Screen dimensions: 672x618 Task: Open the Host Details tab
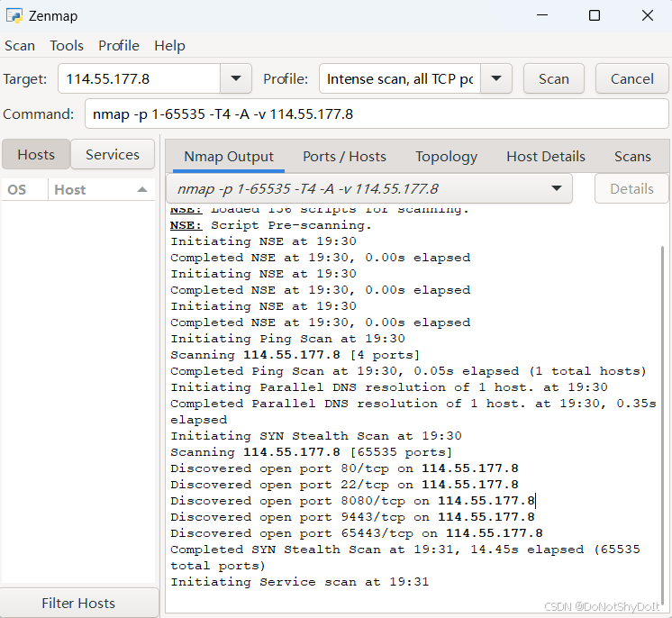click(546, 157)
